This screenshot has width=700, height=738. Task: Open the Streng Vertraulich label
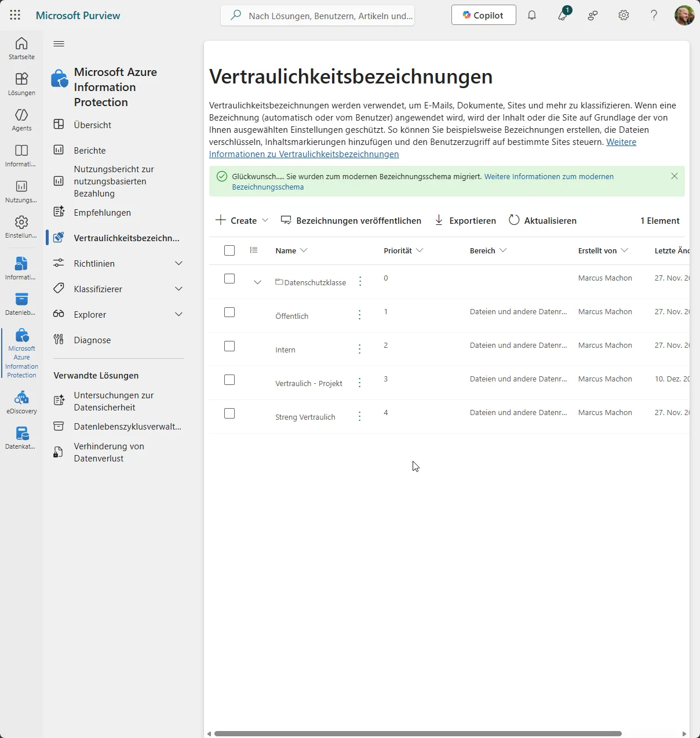[x=305, y=417]
